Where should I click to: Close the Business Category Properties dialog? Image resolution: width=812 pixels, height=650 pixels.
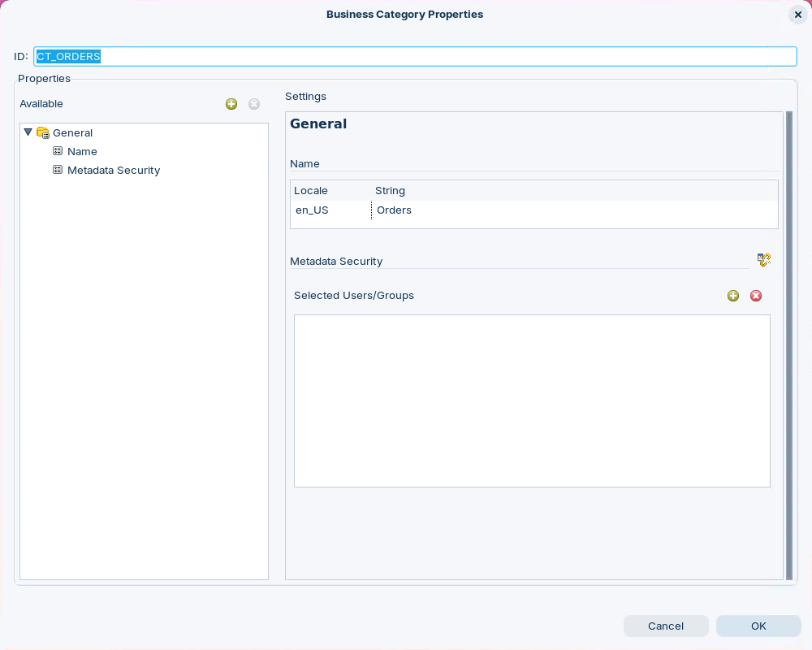pos(798,15)
